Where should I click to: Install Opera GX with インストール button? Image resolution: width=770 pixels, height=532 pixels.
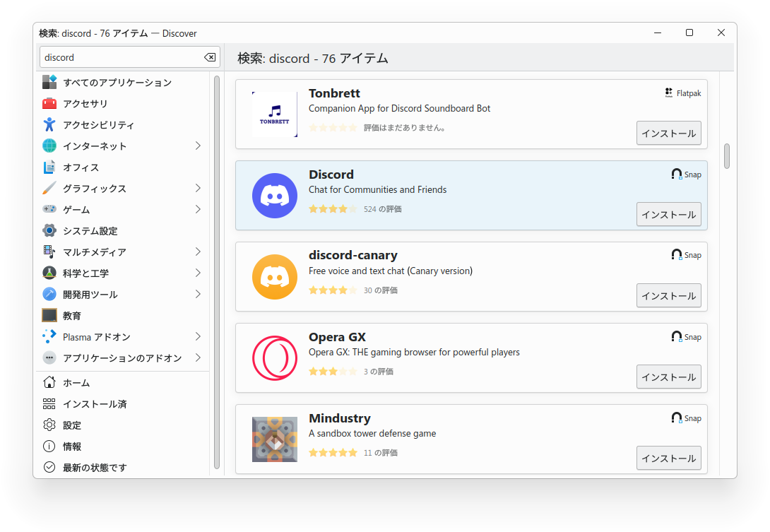coord(669,377)
